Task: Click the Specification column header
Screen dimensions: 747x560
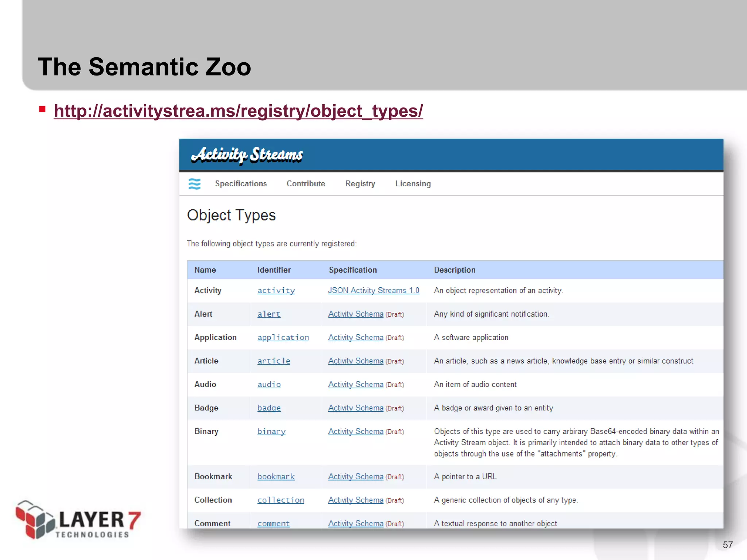Action: (353, 270)
